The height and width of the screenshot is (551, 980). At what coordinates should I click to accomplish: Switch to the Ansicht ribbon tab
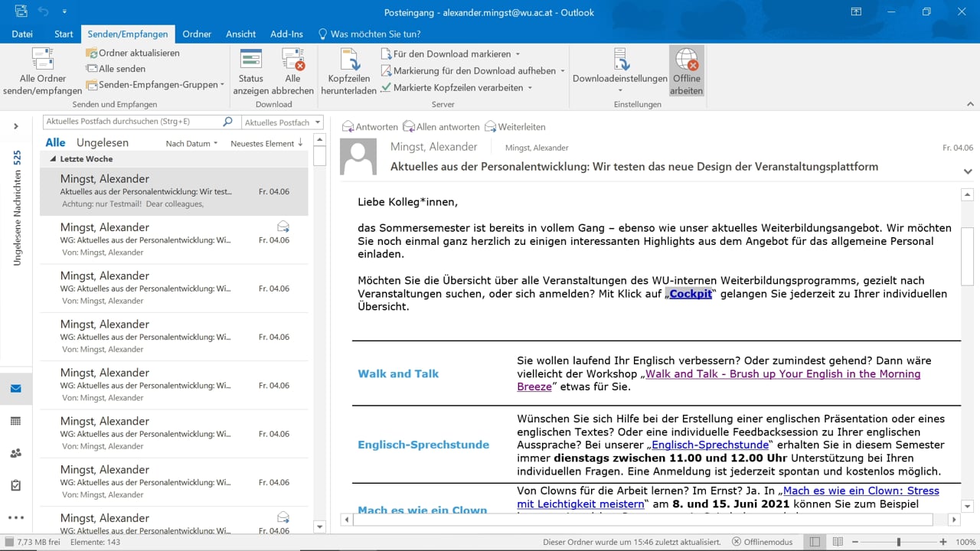(240, 34)
